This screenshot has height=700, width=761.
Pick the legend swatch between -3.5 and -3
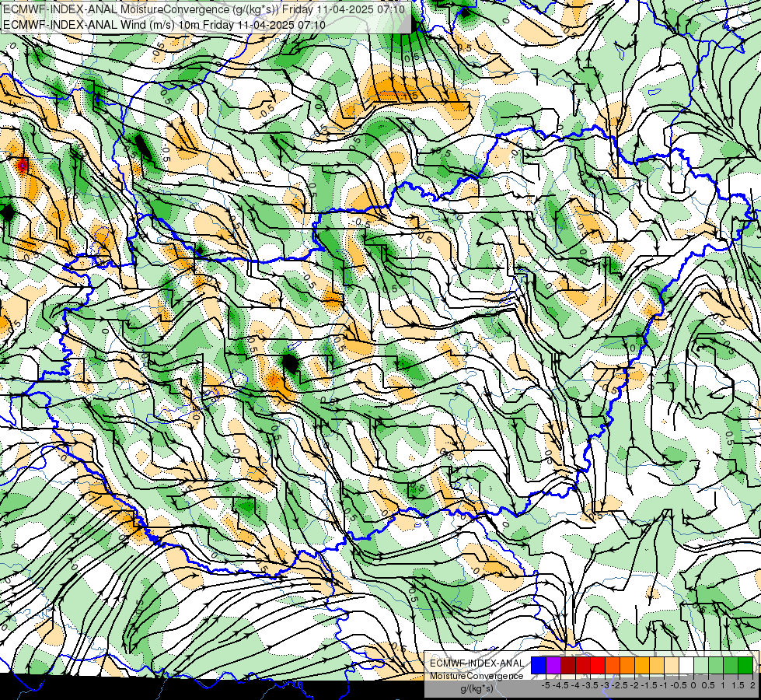(598, 665)
